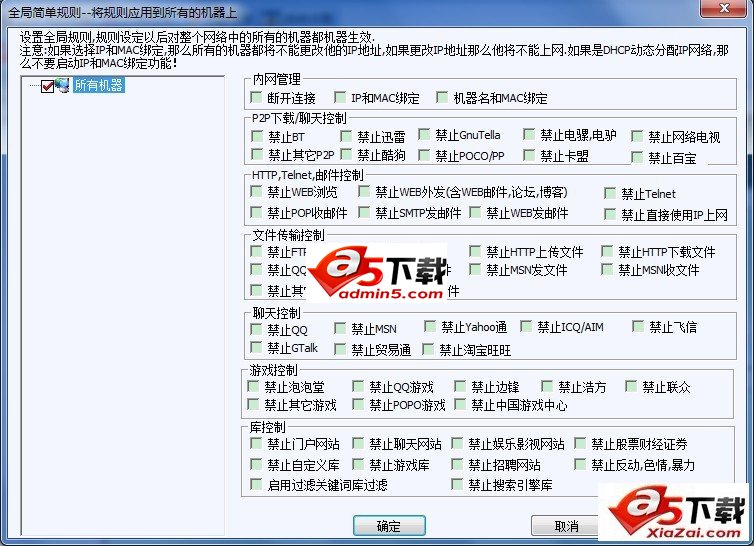
Task: Tick 禁止WEB发邮件 checkbox
Action: tap(475, 212)
